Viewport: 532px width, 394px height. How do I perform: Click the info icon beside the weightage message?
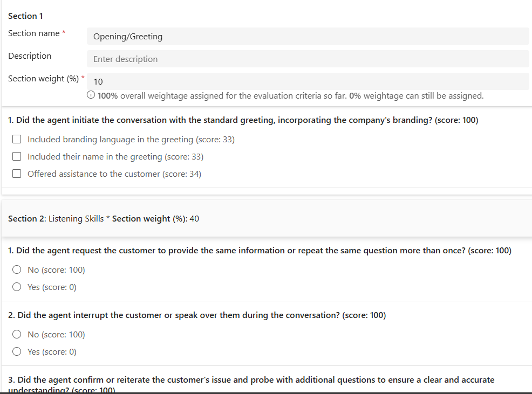click(x=91, y=96)
